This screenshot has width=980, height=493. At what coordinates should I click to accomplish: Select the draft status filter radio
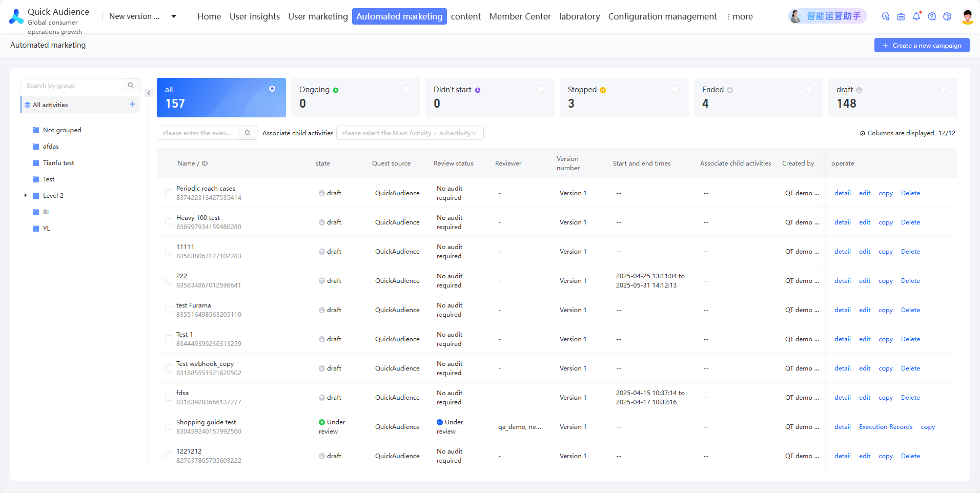click(944, 89)
